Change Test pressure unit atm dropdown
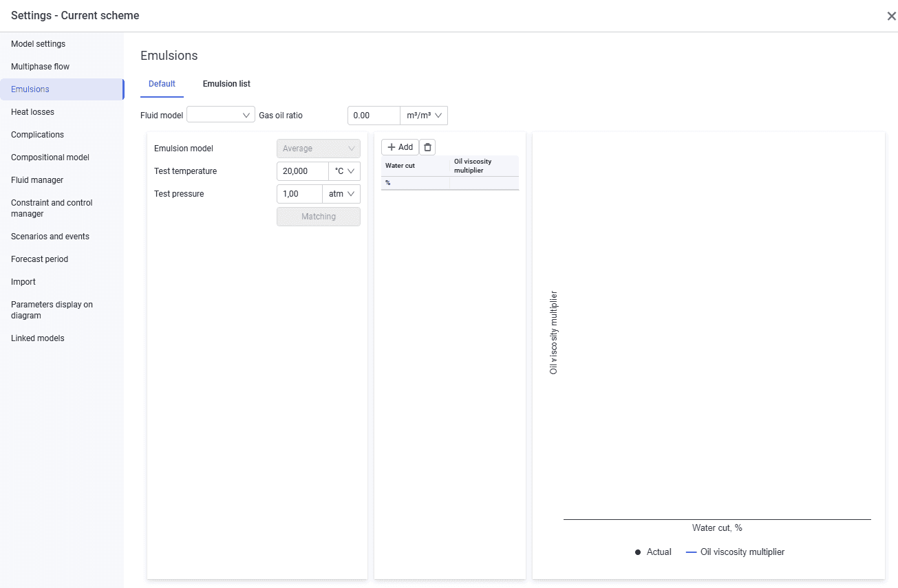The image size is (898, 588). pyautogui.click(x=341, y=194)
